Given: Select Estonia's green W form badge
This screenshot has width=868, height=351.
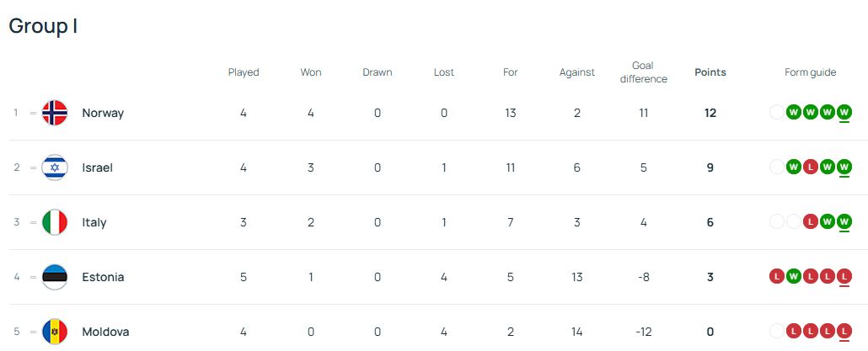Looking at the screenshot, I should click(795, 277).
